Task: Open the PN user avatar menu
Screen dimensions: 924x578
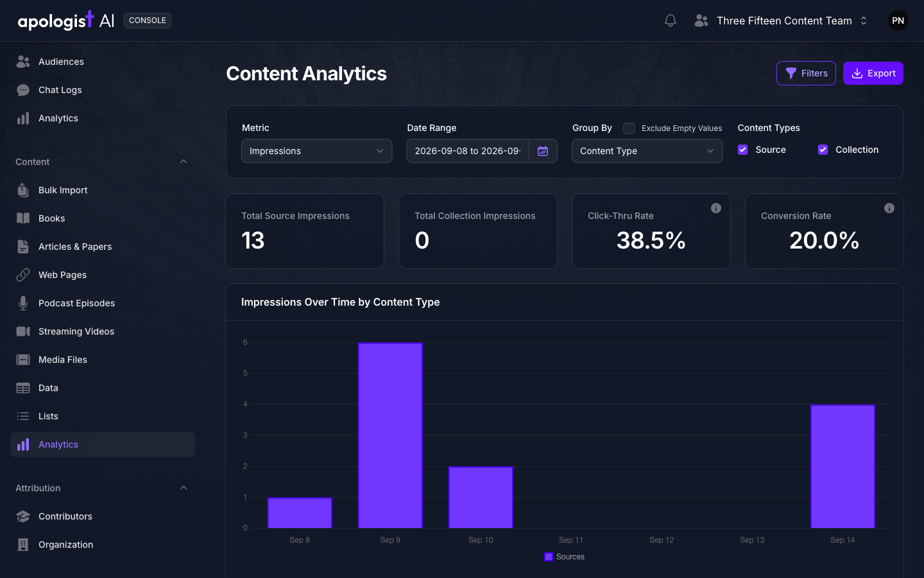Action: click(x=898, y=21)
